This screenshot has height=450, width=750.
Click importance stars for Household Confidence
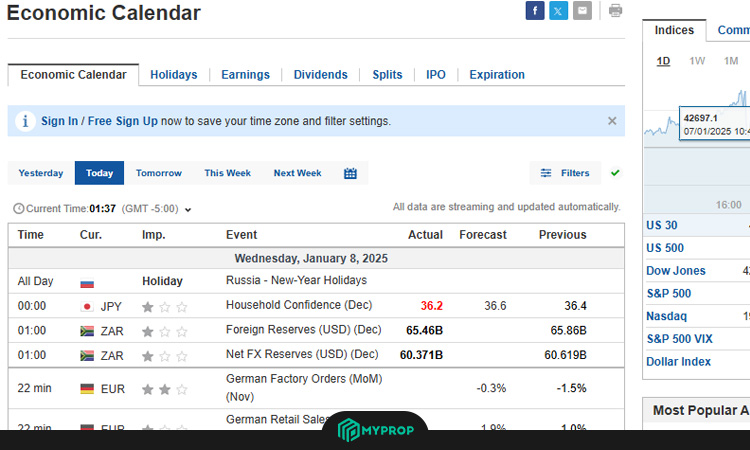tap(165, 307)
